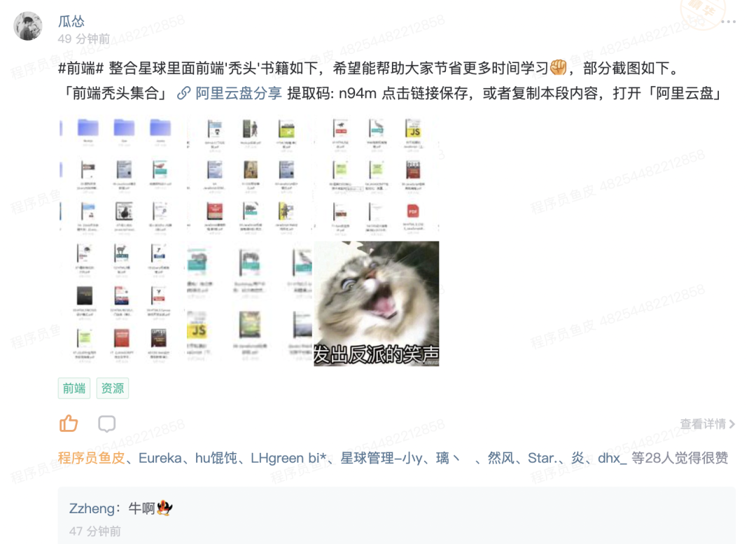Click the link chain icon before 阿里云盘分享
Viewport: 756px width, 544px height.
coord(183,93)
